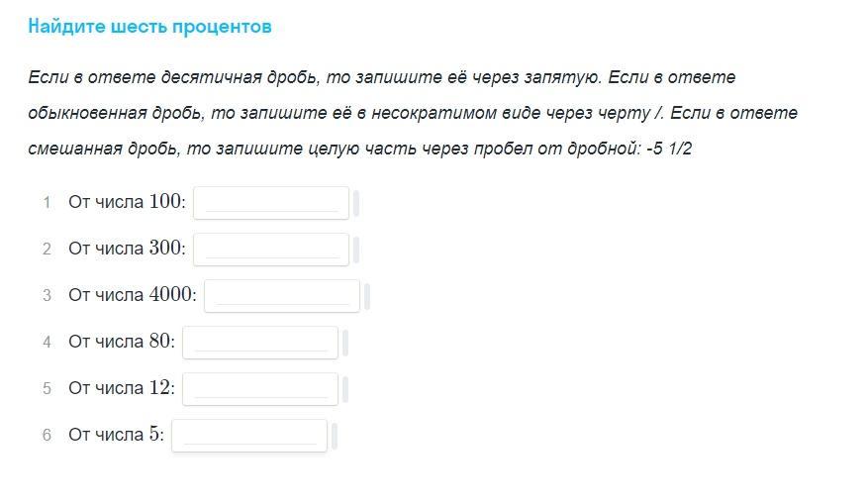Click the label "От числа 4000:"
868x504 pixels.
coord(132,296)
